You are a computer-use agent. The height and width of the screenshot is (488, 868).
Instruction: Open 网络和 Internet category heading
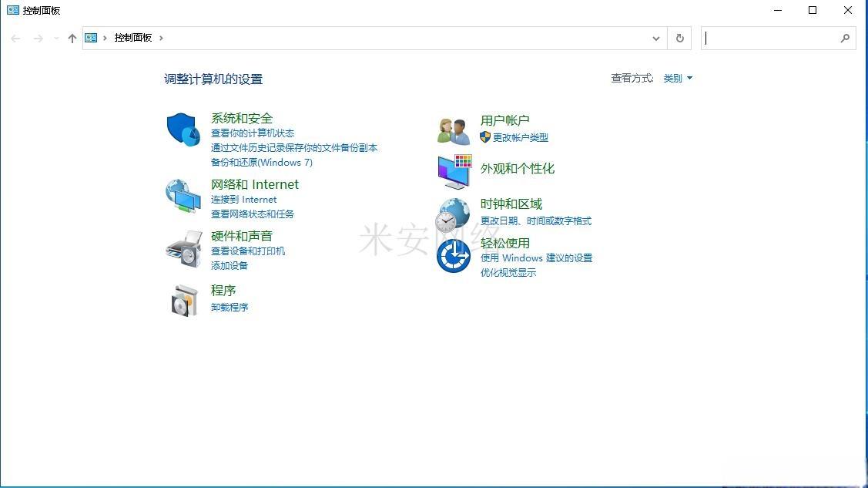coord(255,184)
